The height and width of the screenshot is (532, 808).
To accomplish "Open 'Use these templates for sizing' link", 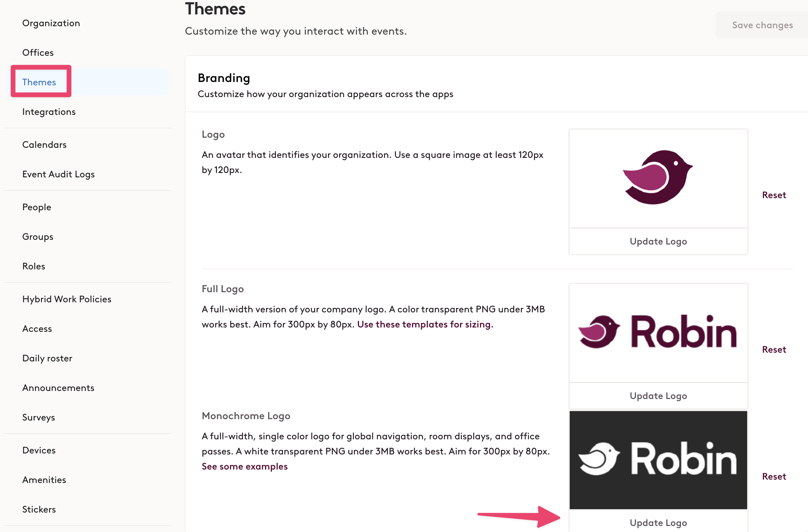I will 425,324.
